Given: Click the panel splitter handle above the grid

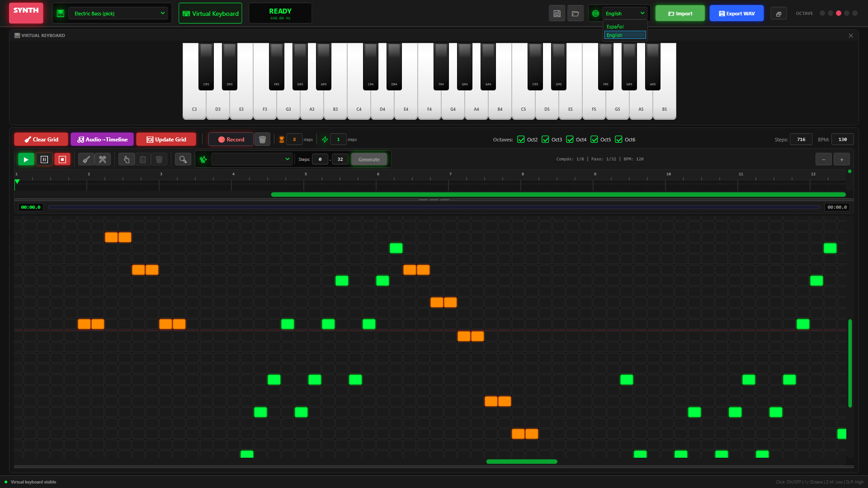Looking at the screenshot, I should click(x=434, y=199).
